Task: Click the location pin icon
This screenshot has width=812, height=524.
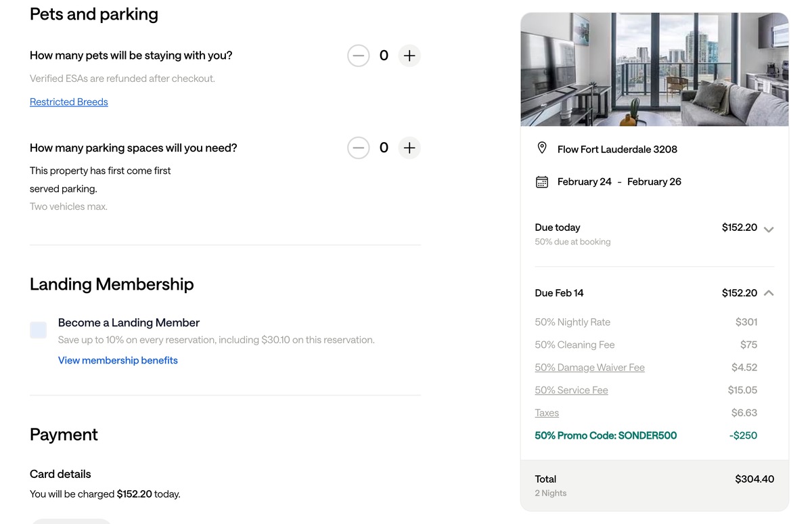Action: (542, 148)
